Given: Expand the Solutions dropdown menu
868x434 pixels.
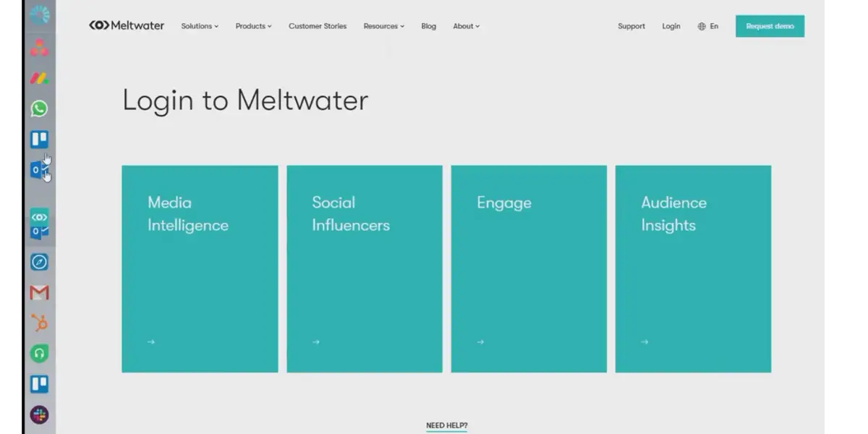Looking at the screenshot, I should coord(200,26).
